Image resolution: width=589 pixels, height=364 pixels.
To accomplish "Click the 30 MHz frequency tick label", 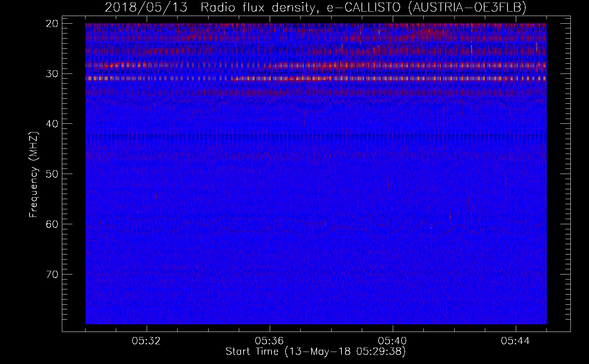I will (x=52, y=74).
